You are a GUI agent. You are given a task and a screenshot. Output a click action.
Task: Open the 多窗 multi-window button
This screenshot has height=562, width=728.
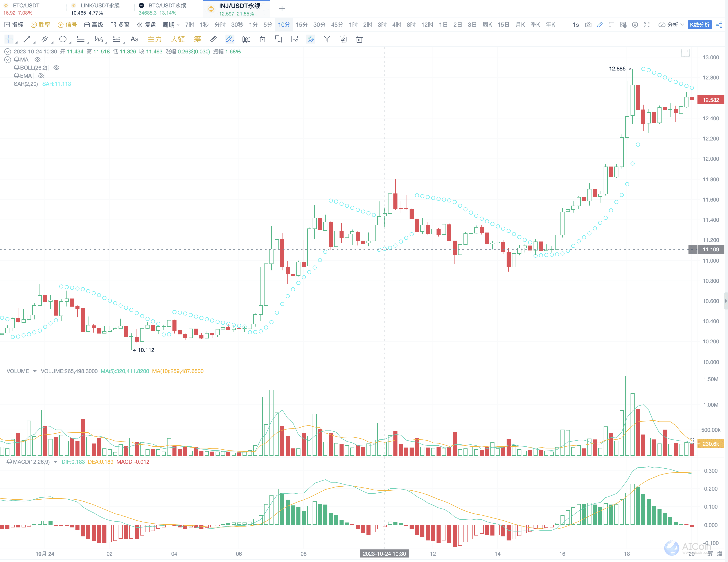point(120,25)
